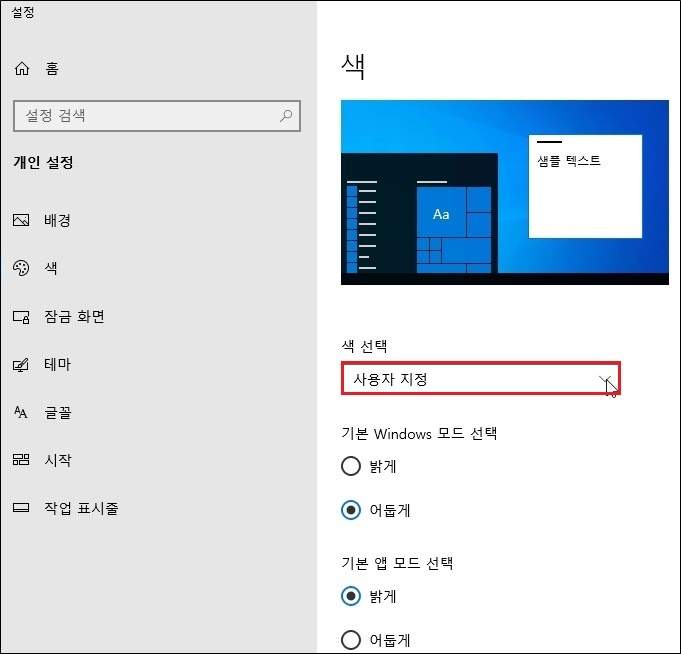Go to 홈 in the sidebar
681x654 pixels.
(52, 69)
